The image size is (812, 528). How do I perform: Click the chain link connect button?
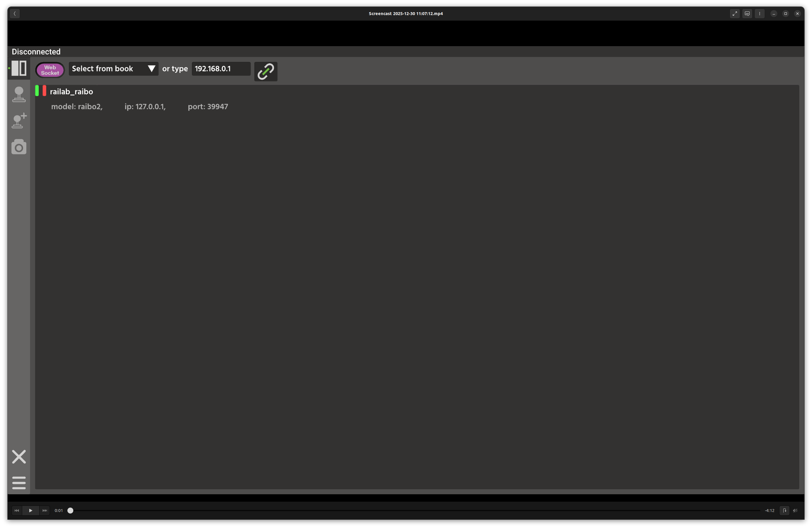(x=265, y=72)
